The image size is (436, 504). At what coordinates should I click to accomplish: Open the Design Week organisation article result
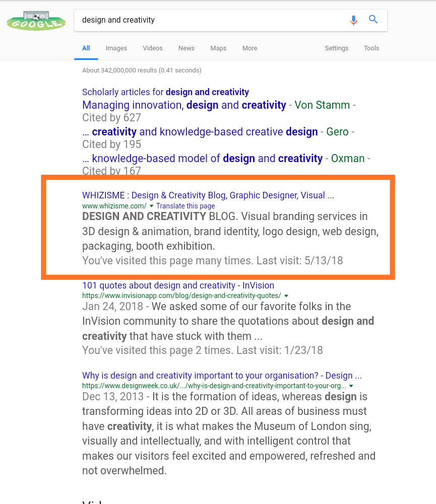[x=222, y=376]
